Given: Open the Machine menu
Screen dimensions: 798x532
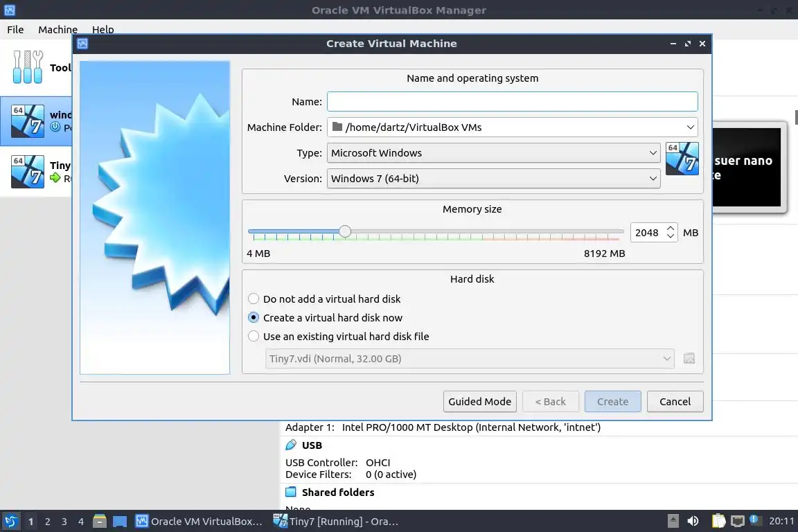Looking at the screenshot, I should pos(58,30).
